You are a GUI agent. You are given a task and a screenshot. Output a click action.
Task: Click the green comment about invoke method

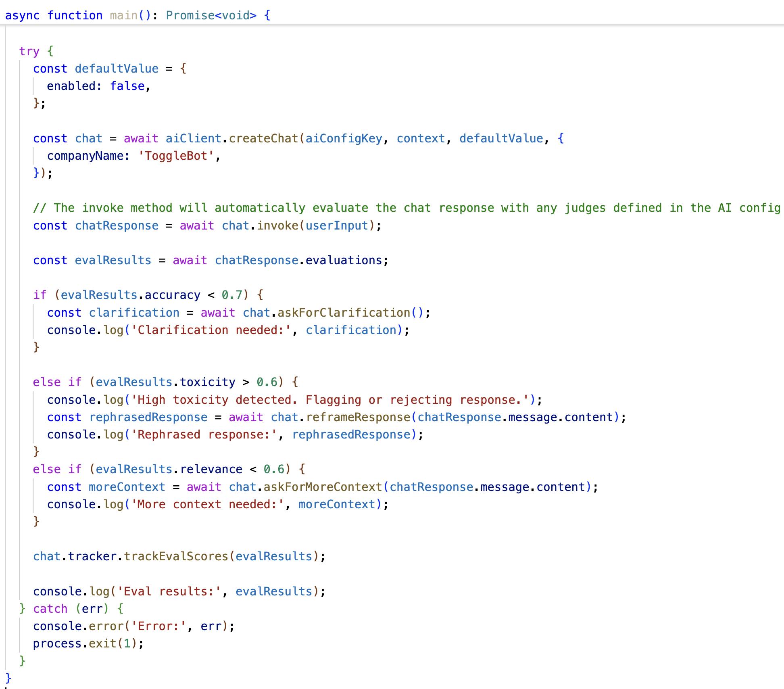[x=407, y=208]
